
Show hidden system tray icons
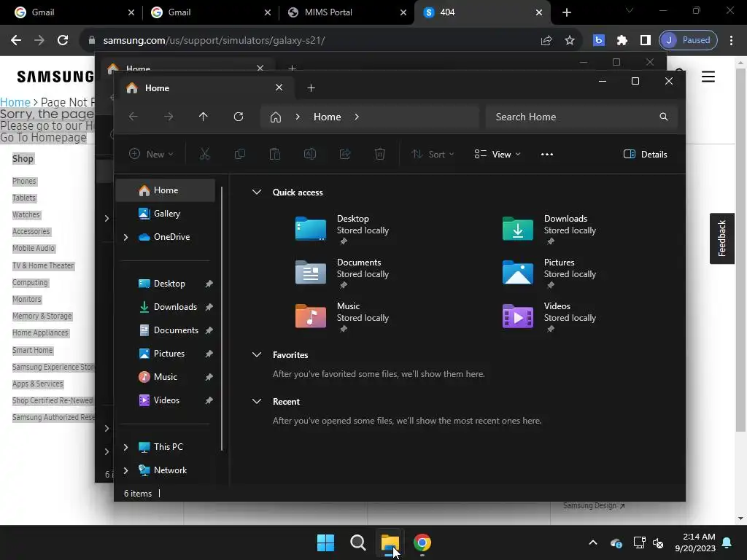click(x=593, y=542)
